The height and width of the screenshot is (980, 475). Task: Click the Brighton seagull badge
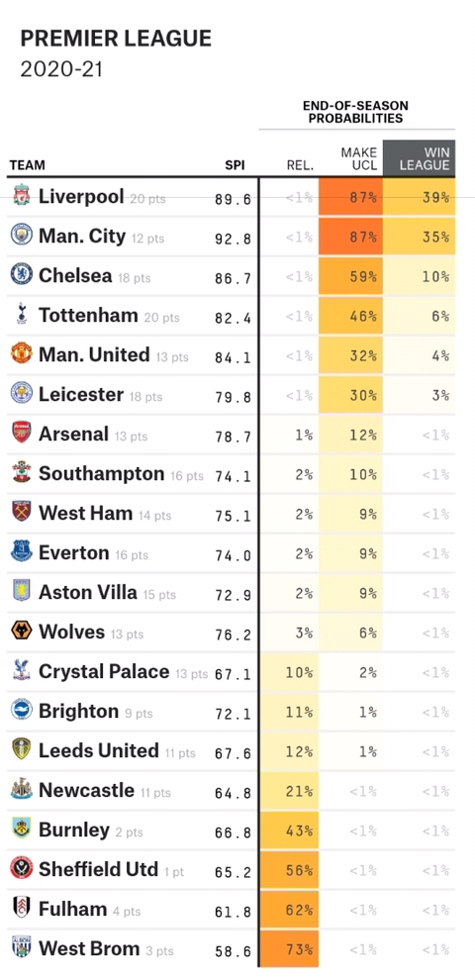21,710
